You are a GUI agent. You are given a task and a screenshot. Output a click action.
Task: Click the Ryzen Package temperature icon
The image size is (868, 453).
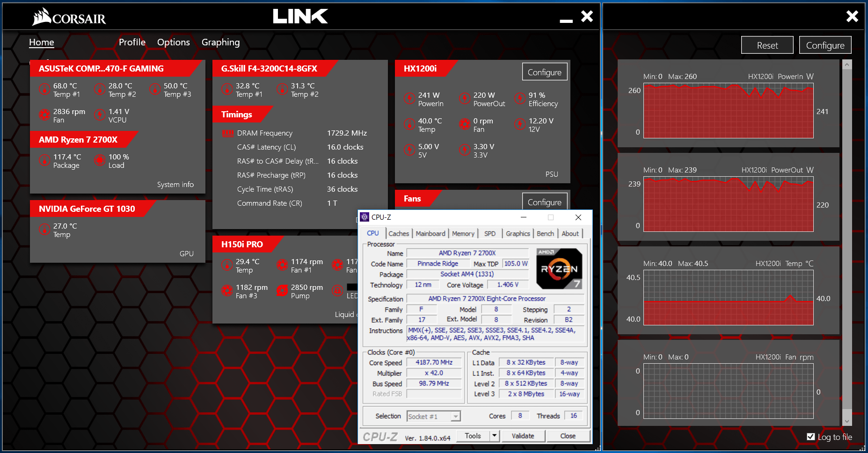[44, 160]
